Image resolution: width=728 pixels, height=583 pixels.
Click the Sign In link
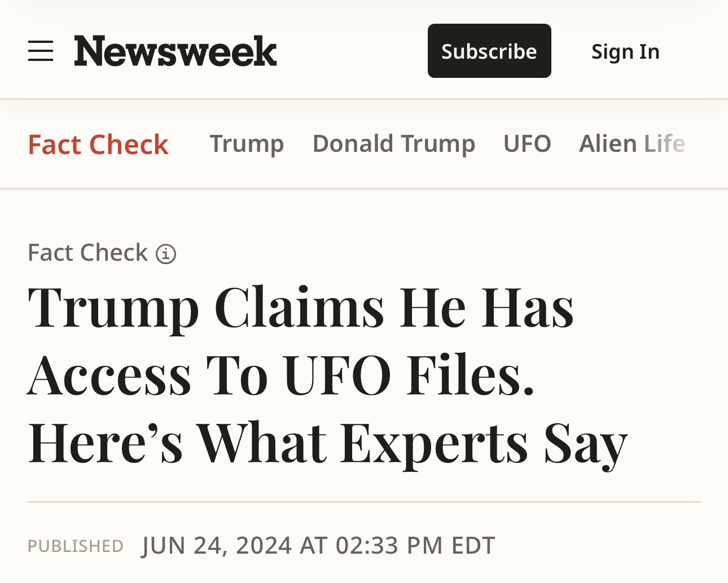click(x=625, y=51)
